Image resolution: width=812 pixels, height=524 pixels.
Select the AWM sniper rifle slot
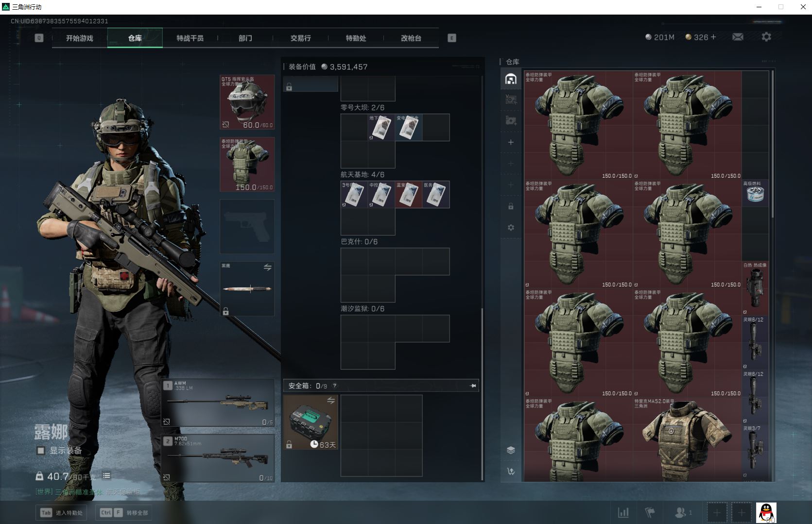(218, 403)
